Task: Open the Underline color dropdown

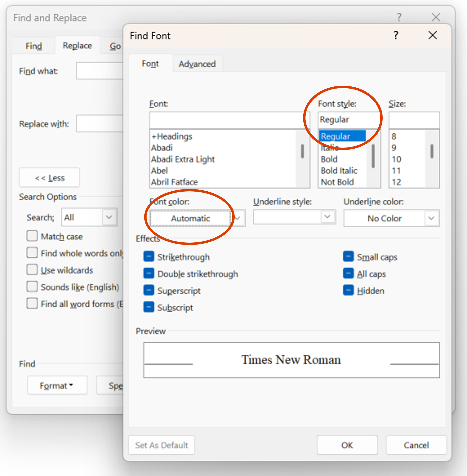Action: pyautogui.click(x=431, y=218)
